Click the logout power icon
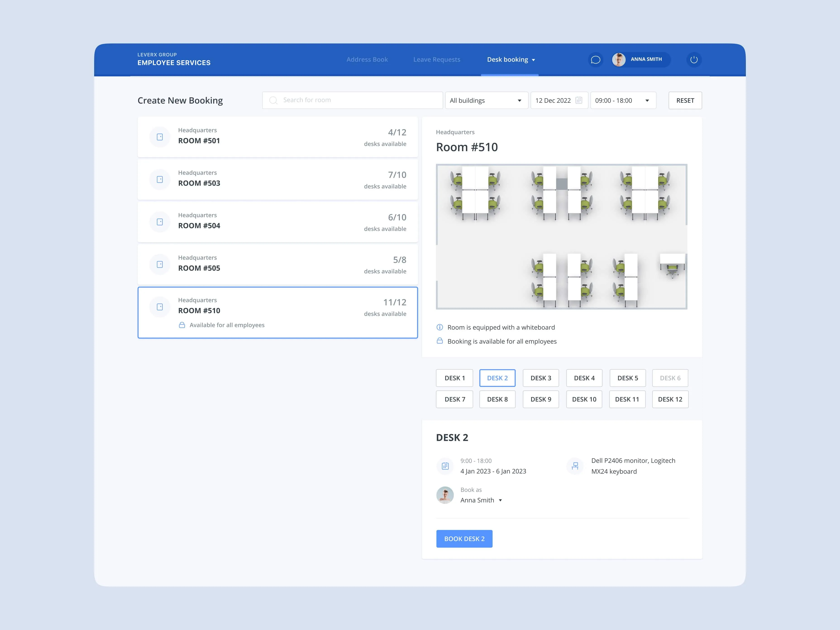The image size is (840, 630). [694, 60]
